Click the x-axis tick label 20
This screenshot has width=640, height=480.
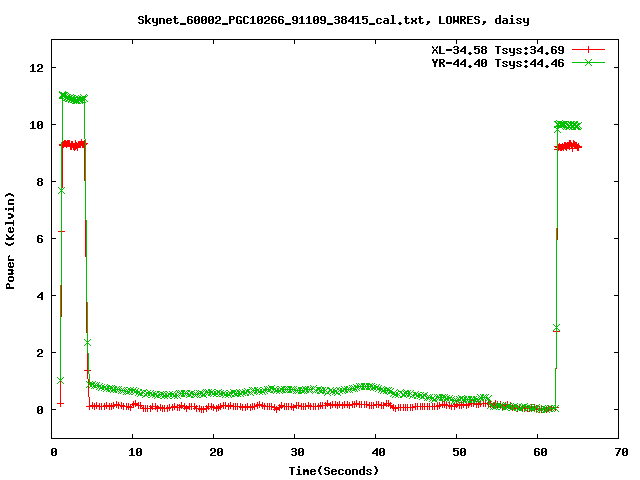point(216,452)
